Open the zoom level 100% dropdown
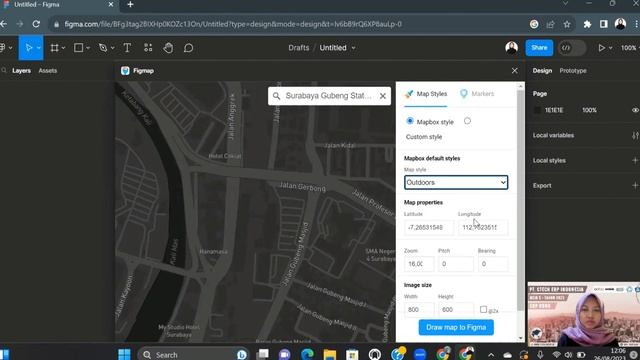 pos(630,48)
